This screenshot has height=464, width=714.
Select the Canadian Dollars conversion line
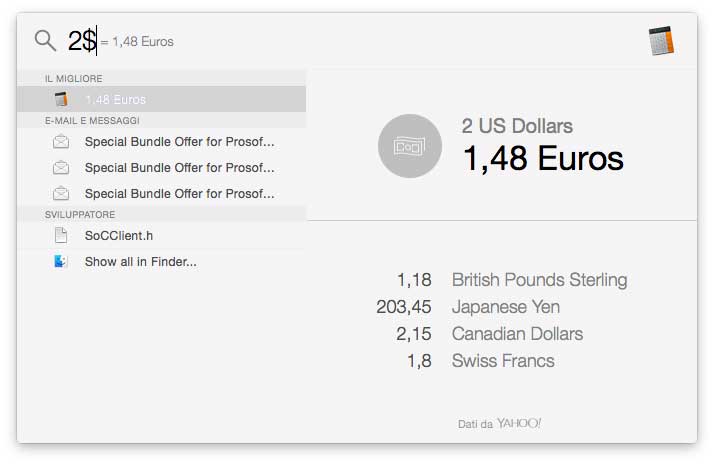(x=516, y=334)
